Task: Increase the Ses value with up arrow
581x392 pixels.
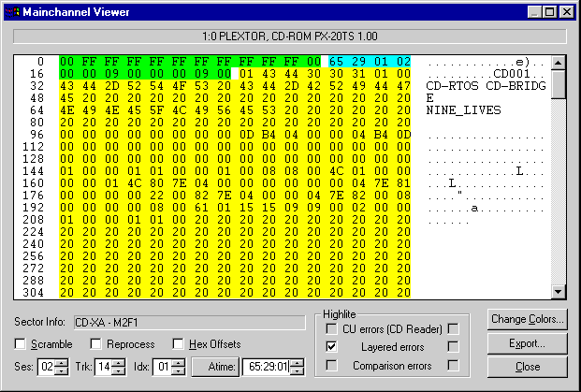Action: [61, 363]
